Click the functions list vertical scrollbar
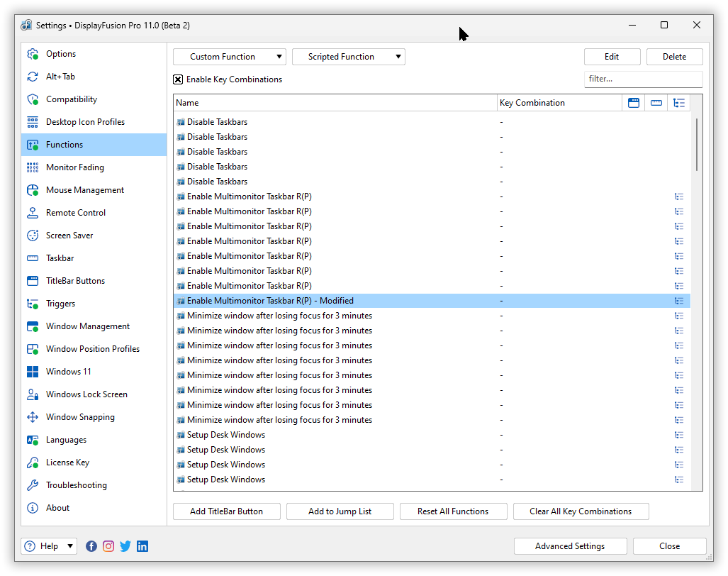This screenshot has height=576, width=728. (x=697, y=144)
